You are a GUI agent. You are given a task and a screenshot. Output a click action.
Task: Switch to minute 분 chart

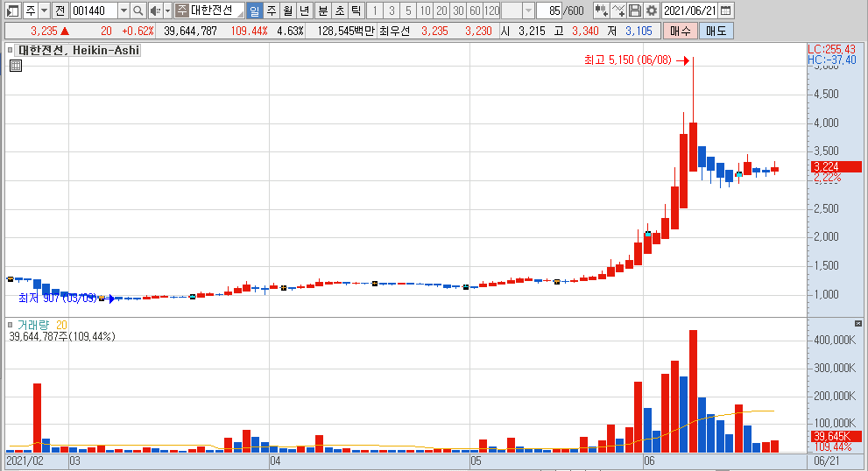pos(323,10)
